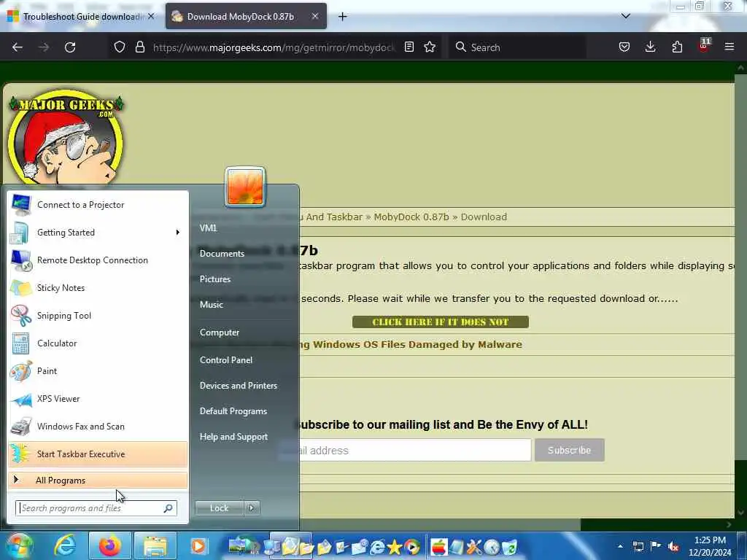The image size is (747, 560).
Task: Switch to Troubleshoot Guide tab
Action: [80, 17]
